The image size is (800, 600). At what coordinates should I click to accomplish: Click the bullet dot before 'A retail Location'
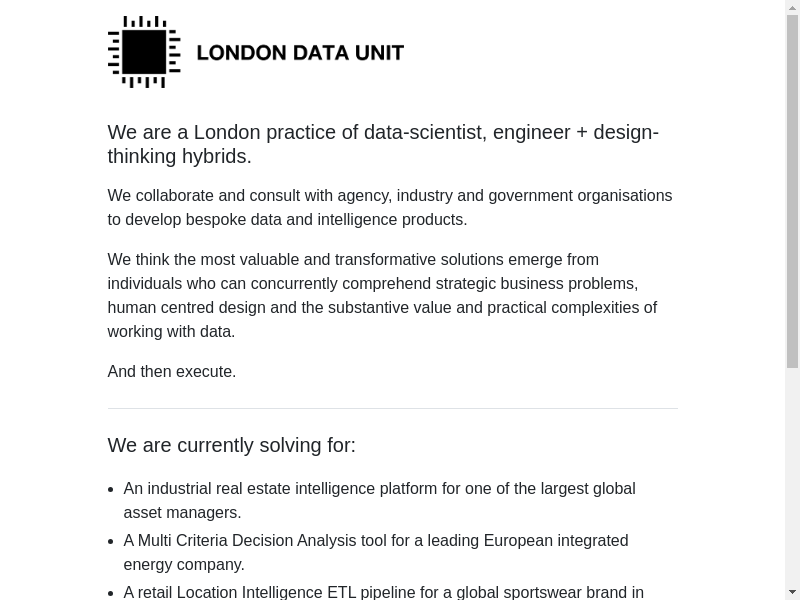pyautogui.click(x=111, y=593)
